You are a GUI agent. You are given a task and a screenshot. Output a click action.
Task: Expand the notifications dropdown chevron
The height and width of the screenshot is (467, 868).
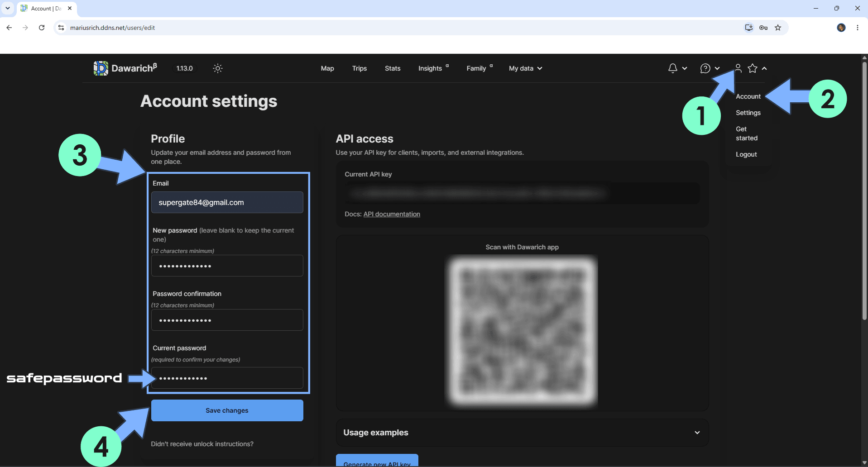click(685, 68)
